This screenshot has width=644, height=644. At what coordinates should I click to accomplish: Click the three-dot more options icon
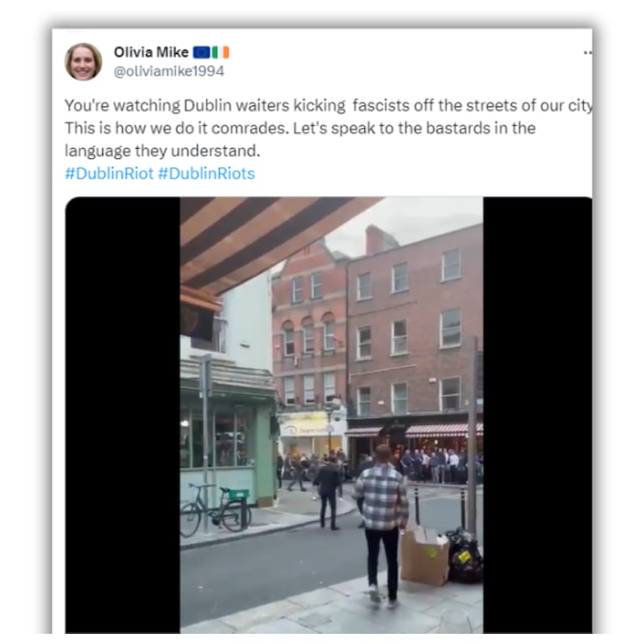coord(587,52)
